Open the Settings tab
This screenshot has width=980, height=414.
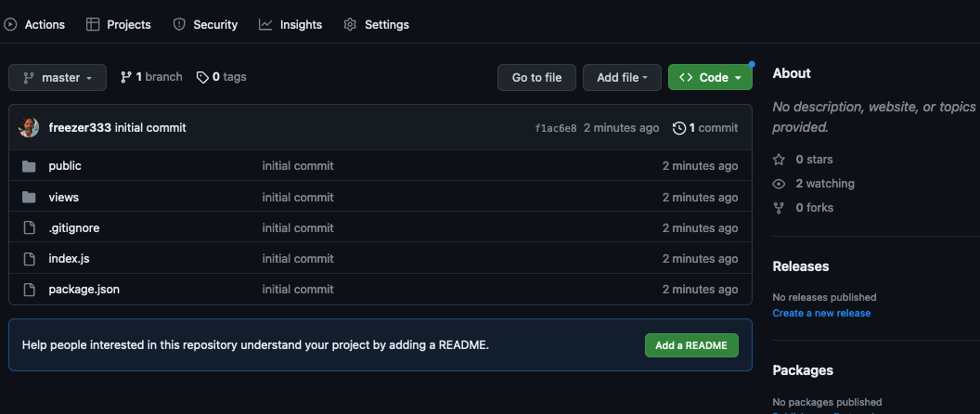coord(376,25)
